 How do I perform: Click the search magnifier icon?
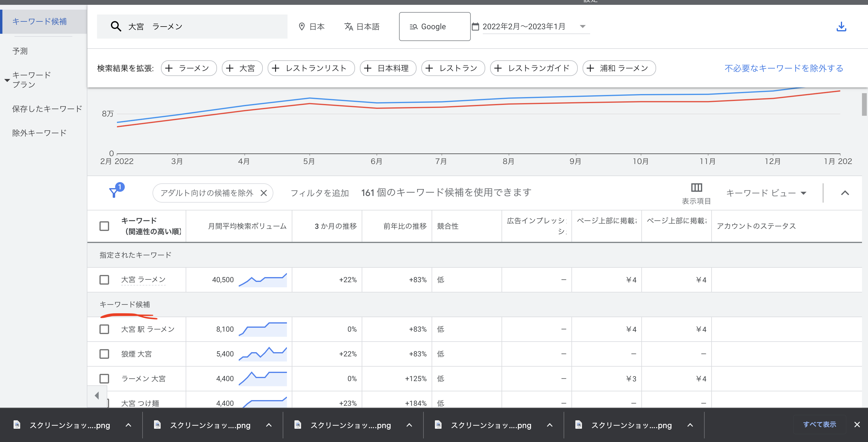[x=116, y=26]
